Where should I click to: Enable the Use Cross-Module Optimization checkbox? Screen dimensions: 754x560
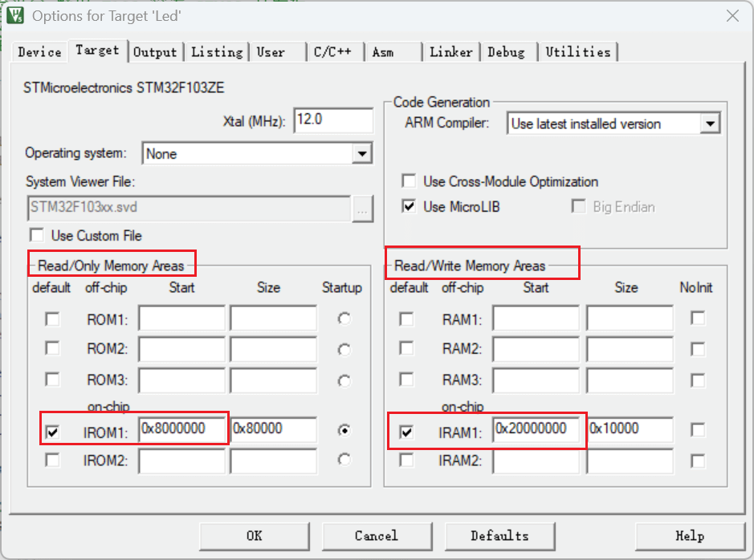click(410, 181)
